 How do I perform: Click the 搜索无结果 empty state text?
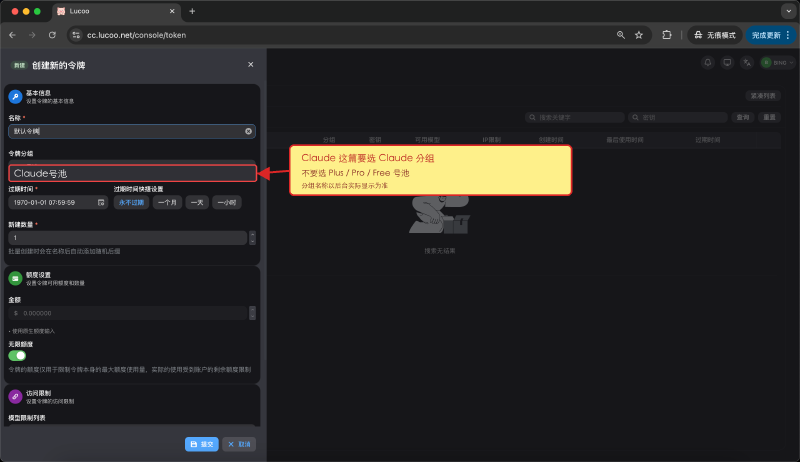(x=440, y=251)
